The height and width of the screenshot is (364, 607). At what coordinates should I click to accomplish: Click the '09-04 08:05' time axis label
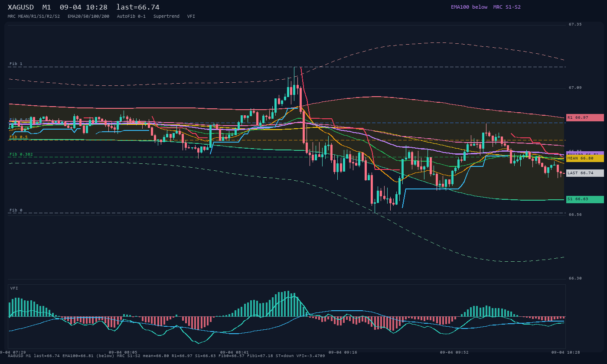(x=123, y=352)
